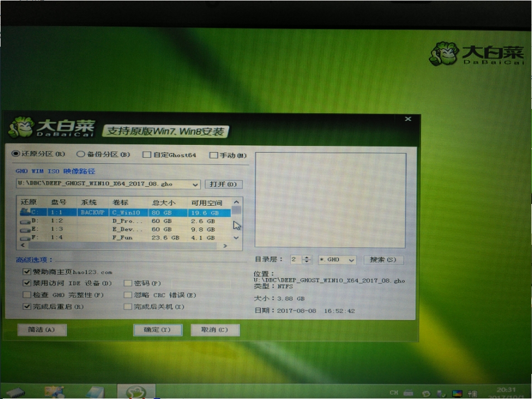Click the active DaBaiCai taskbar button

point(137,392)
